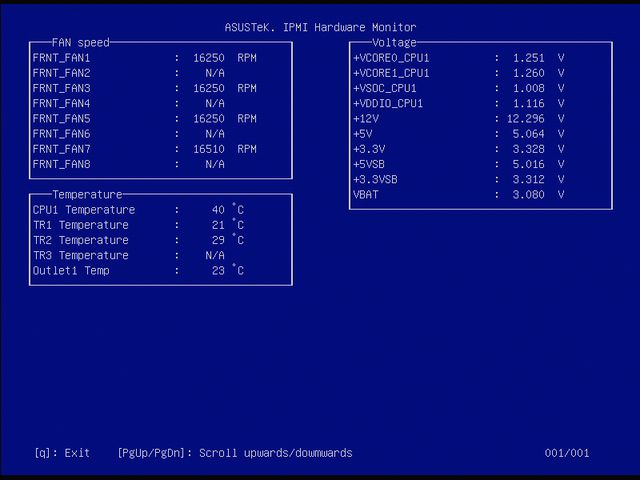
Task: Click the N/A value of FRNT_FAN6
Action: (215, 134)
